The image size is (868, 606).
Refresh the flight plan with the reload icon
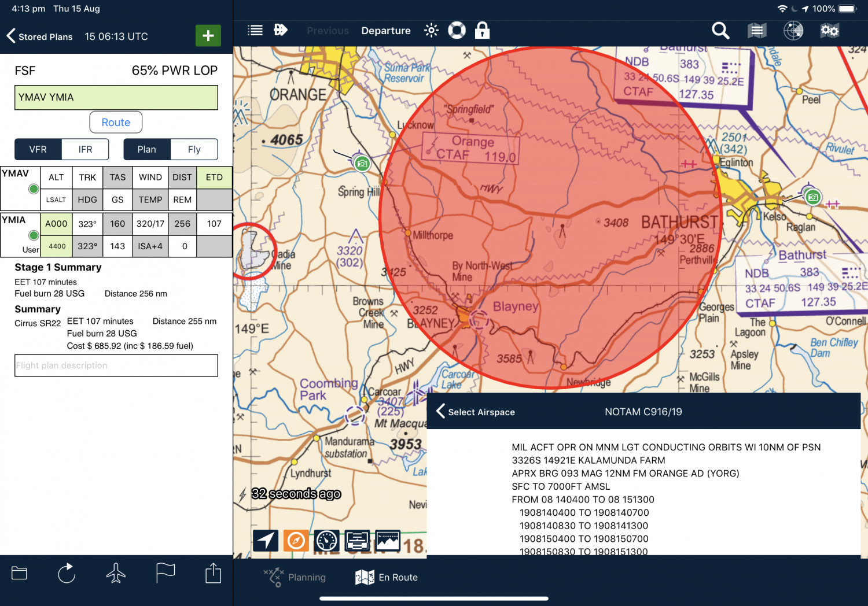coord(67,573)
